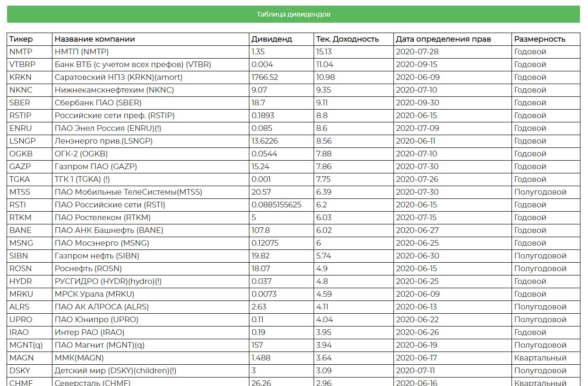Viewport: 588px width, 386px height.
Task: Click dividend value 1766.52
Action: (x=265, y=77)
